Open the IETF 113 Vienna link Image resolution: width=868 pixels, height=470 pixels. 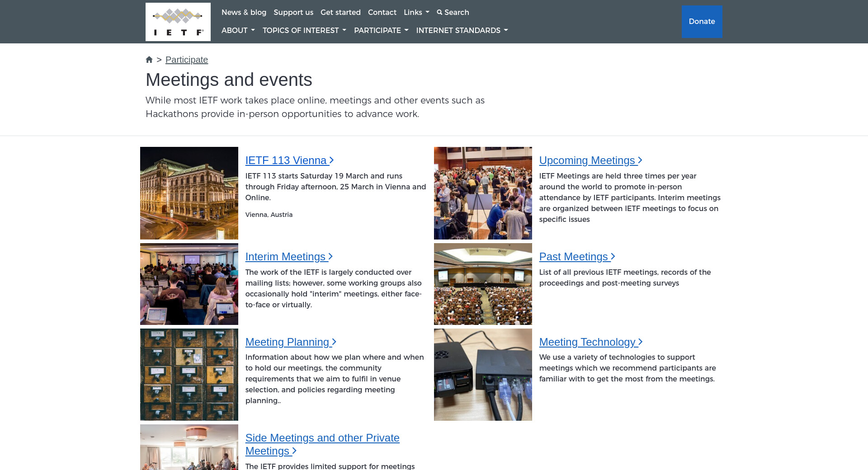coord(290,160)
